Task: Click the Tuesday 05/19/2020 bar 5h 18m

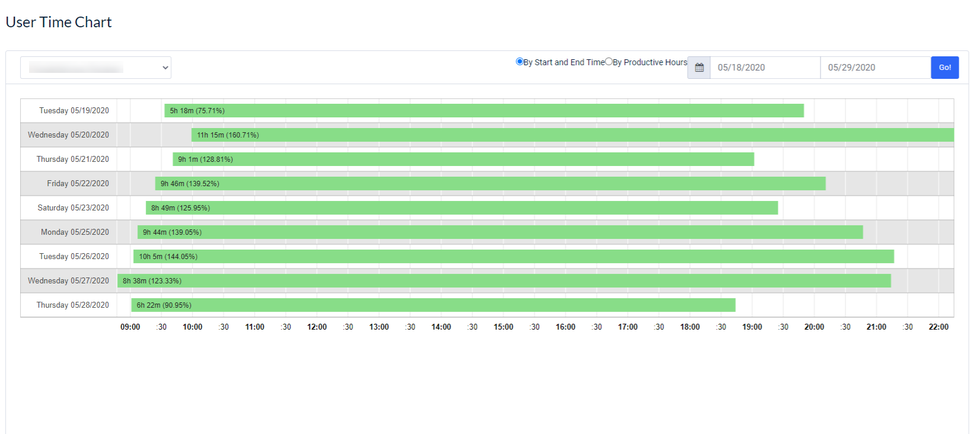Action: tap(484, 111)
